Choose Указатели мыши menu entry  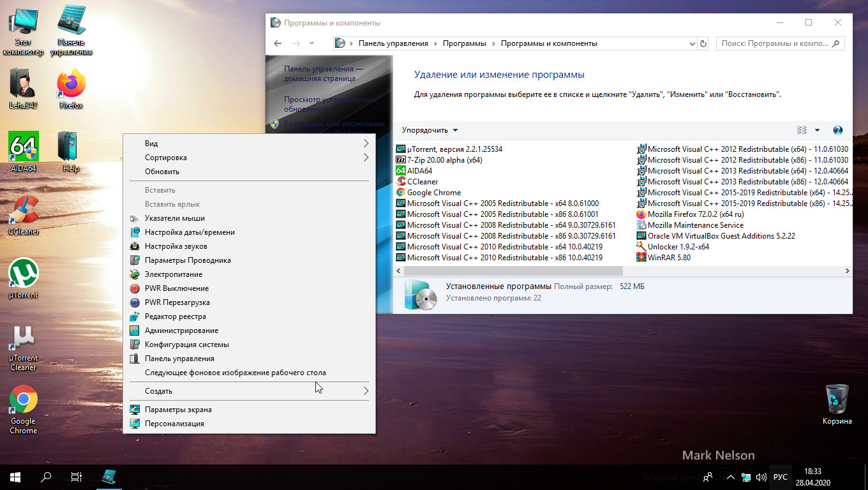[x=249, y=218]
